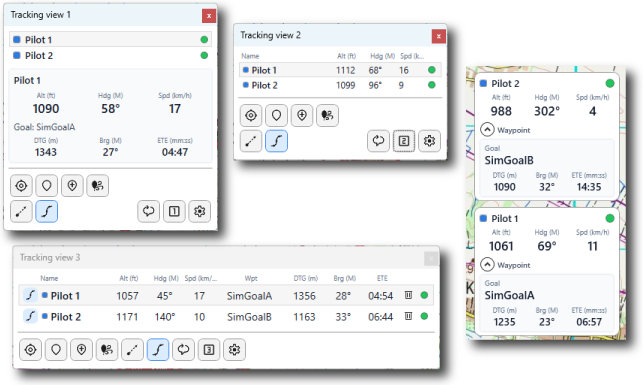The image size is (643, 385).
Task: Click center-on-target icon in Tracking view 1
Action: coord(21,186)
